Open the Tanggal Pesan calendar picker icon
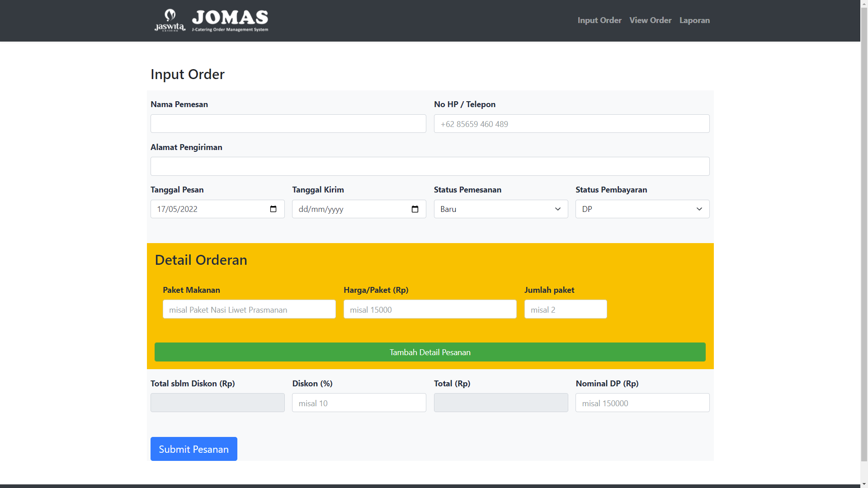The image size is (868, 488). tap(273, 209)
